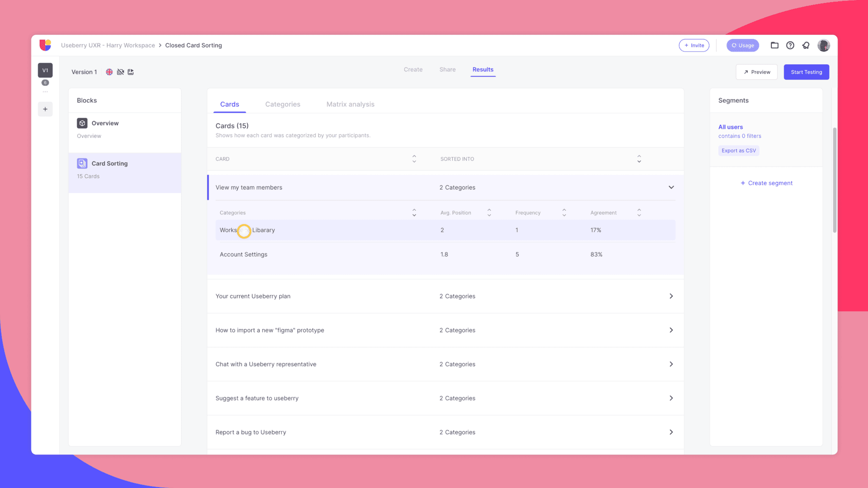The width and height of the screenshot is (868, 488).
Task: Collapse the View my team members row
Action: pyautogui.click(x=671, y=187)
